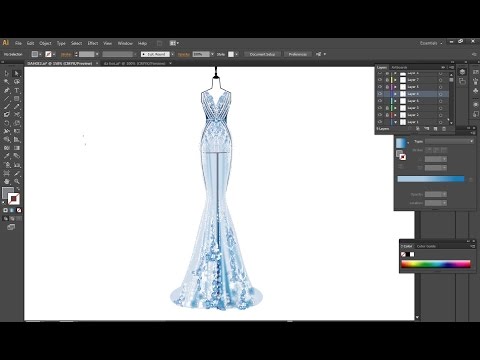Select the Blend tool

pyautogui.click(x=17, y=156)
